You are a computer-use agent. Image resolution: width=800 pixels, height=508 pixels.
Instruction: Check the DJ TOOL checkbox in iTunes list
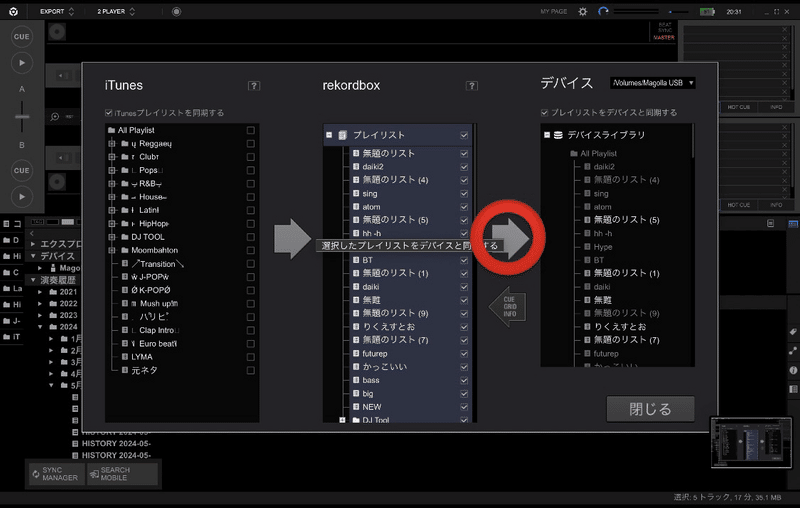point(251,237)
